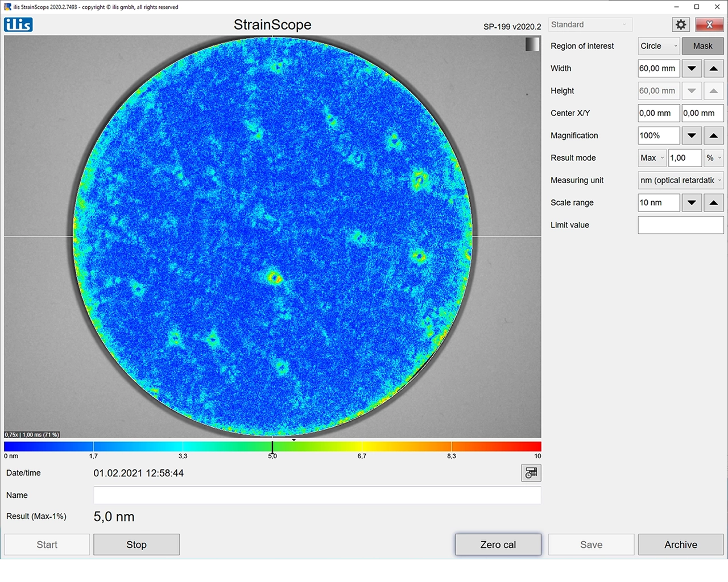Image resolution: width=728 pixels, height=582 pixels.
Task: Click the exposure info label 0,75x 1,00 ms
Action: [32, 435]
